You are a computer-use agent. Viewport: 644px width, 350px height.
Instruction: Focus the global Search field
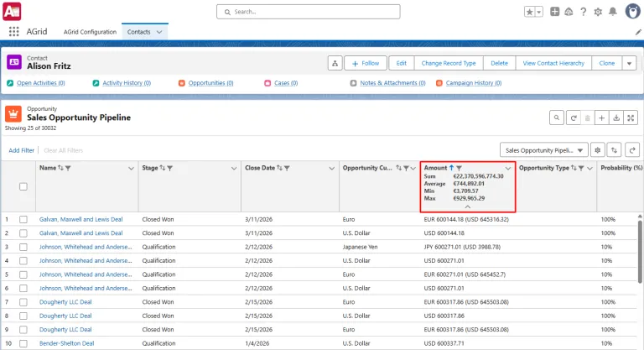tap(308, 12)
